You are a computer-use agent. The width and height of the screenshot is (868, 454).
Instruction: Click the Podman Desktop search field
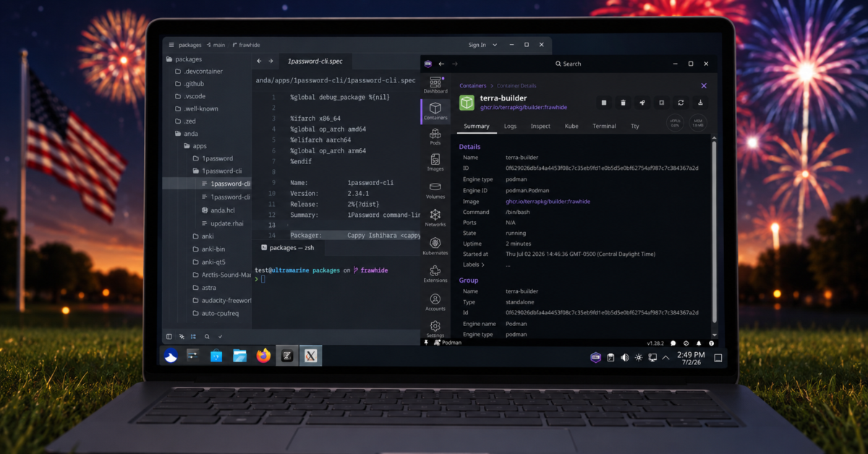coord(568,64)
